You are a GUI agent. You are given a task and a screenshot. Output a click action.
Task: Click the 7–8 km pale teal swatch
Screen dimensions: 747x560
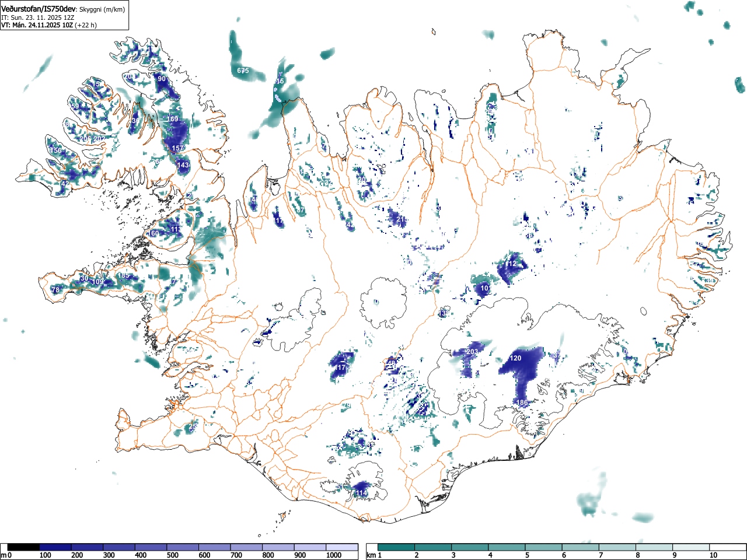tap(617, 547)
